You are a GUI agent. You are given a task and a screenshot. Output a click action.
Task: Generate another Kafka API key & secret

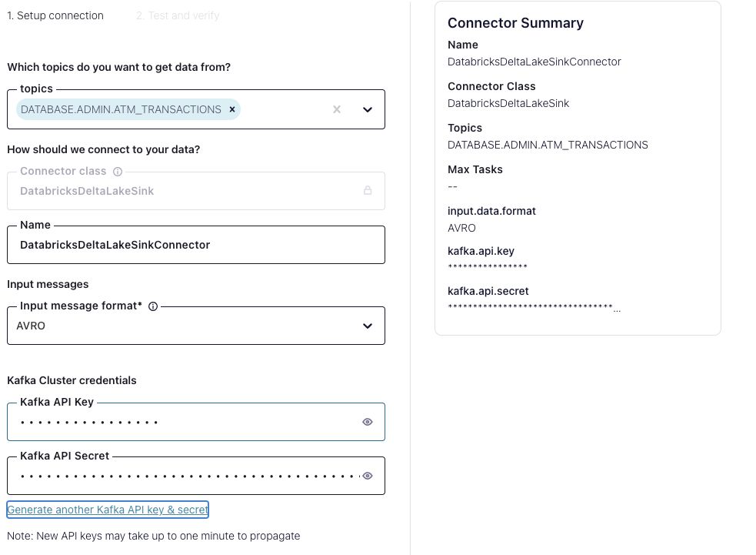coord(108,510)
